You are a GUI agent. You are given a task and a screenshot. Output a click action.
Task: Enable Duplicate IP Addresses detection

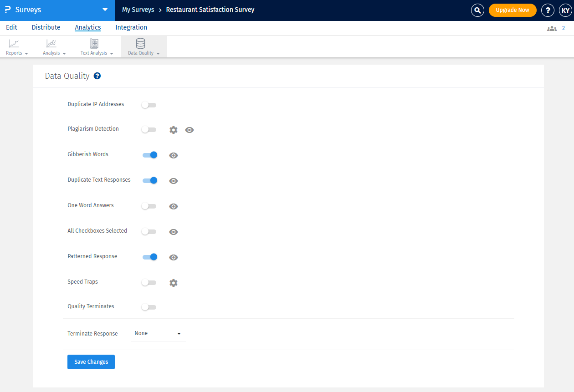point(149,105)
